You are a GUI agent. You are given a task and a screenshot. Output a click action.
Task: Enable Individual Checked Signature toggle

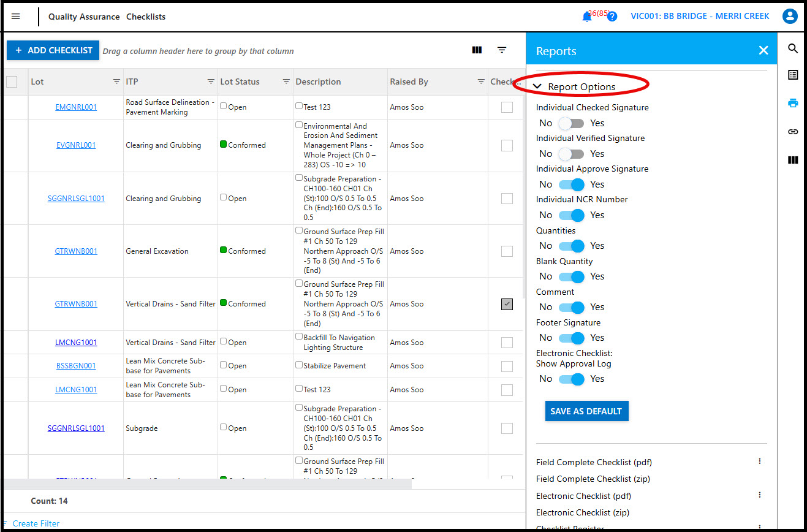click(571, 123)
